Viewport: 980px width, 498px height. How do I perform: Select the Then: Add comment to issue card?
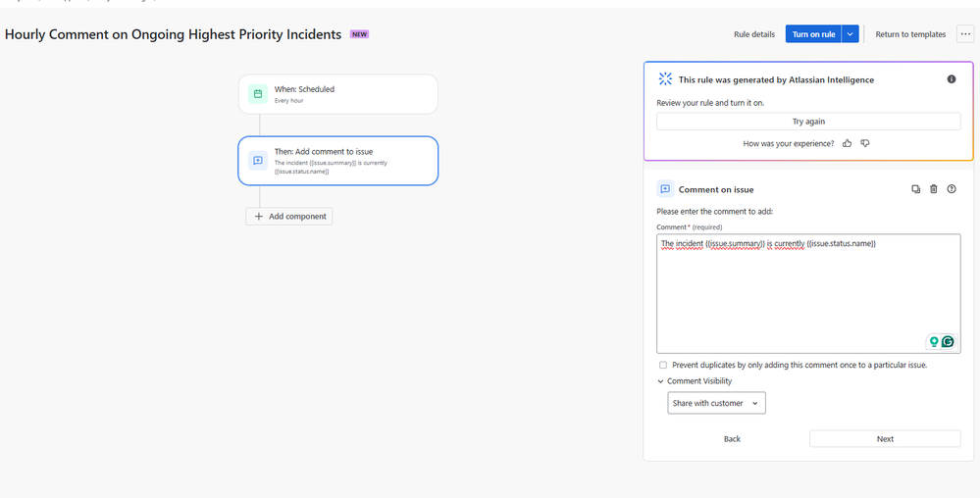(338, 161)
